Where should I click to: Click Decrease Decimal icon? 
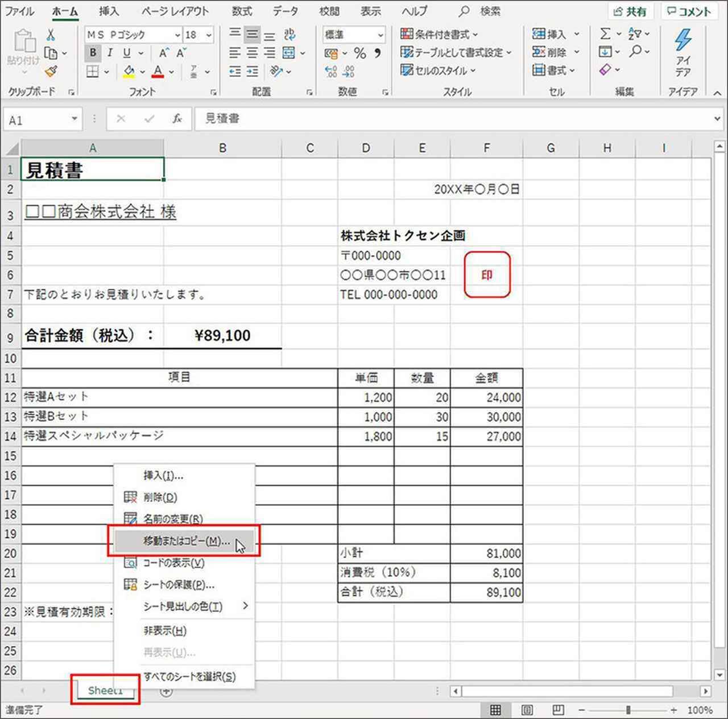click(349, 72)
